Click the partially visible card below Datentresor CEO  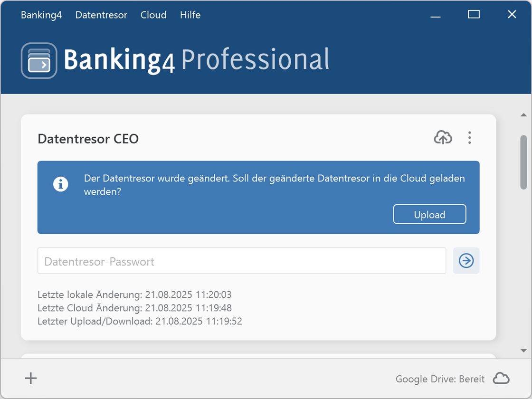pyautogui.click(x=259, y=356)
